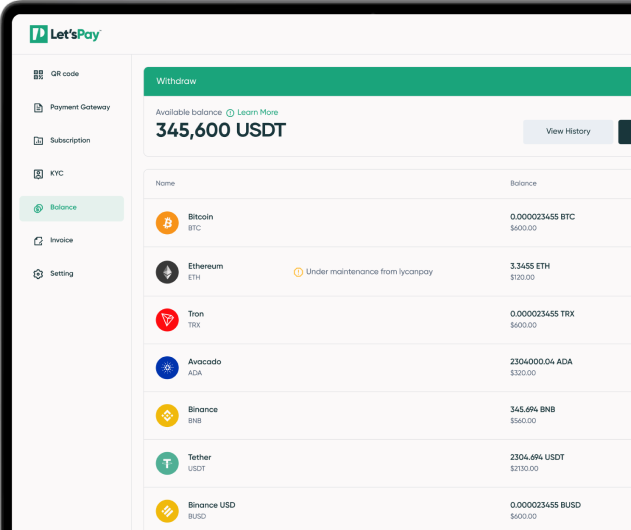Screen dimensions: 631x530
Task: Click the Tether USDT coin icon
Action: coord(167,463)
